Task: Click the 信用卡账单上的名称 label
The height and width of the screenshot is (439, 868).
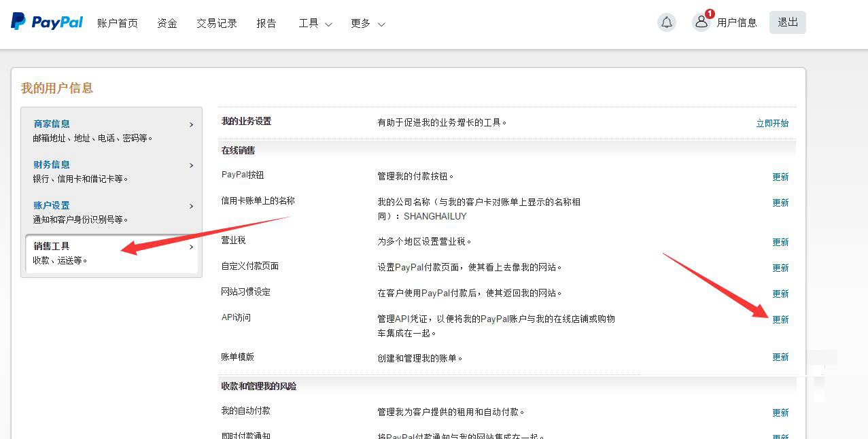Action: click(x=258, y=200)
